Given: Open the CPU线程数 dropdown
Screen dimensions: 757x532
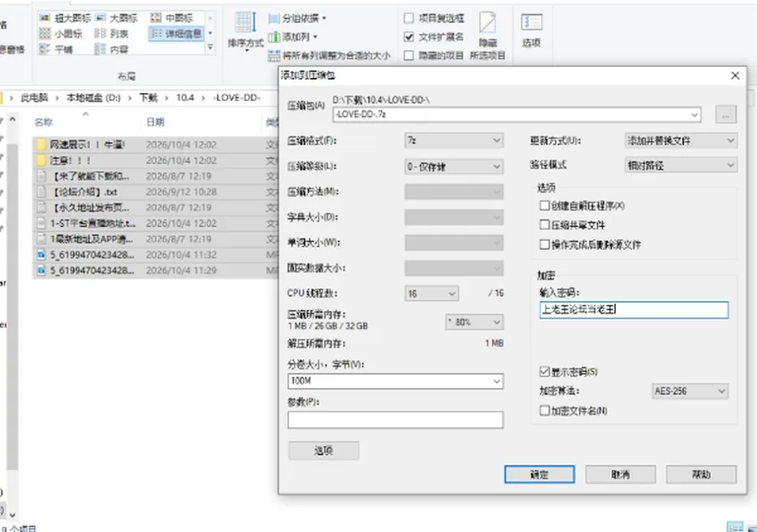Looking at the screenshot, I should pos(431,293).
